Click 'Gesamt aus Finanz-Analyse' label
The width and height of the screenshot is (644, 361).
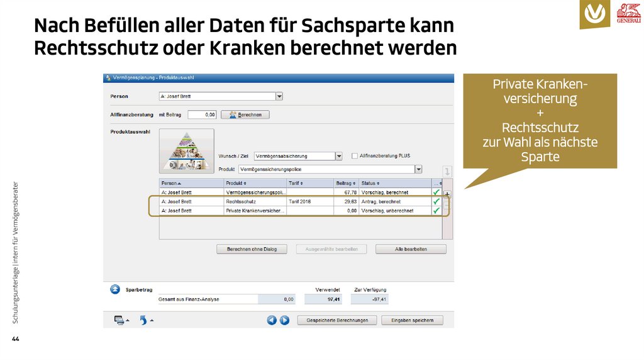tap(189, 299)
